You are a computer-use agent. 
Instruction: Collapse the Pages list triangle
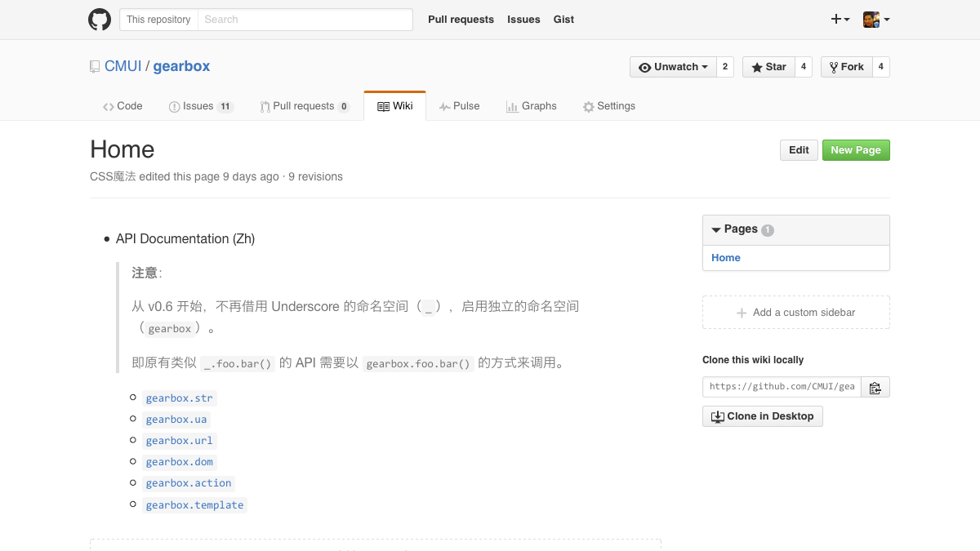point(715,230)
